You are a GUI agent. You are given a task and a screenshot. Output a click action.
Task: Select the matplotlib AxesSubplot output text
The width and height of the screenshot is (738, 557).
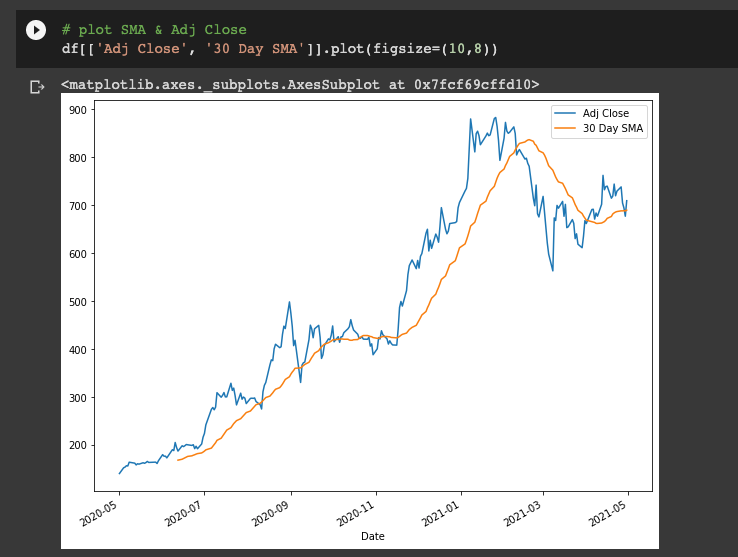300,85
